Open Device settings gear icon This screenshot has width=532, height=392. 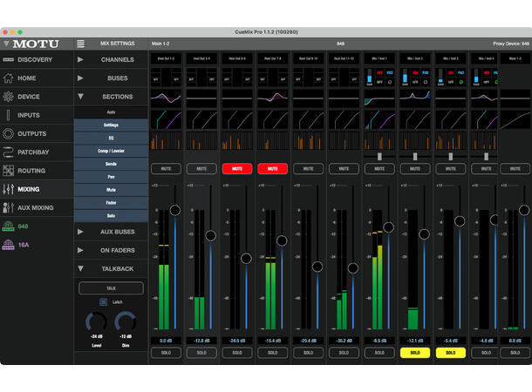(x=8, y=97)
